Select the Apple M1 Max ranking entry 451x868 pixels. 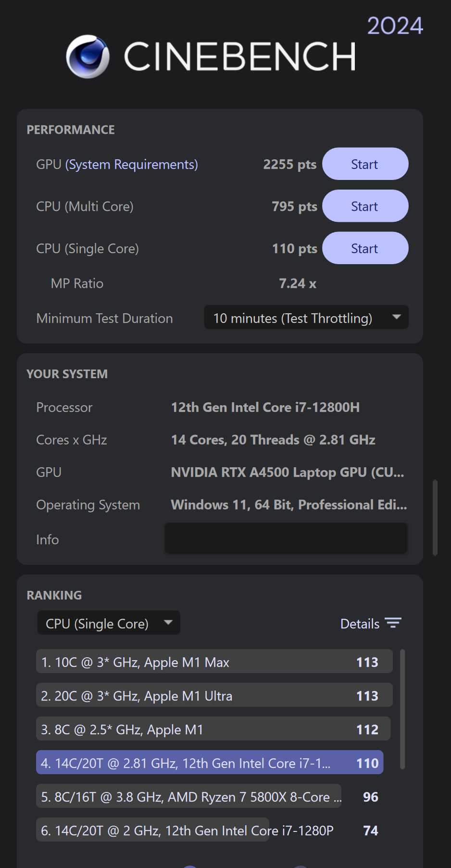pyautogui.click(x=214, y=662)
